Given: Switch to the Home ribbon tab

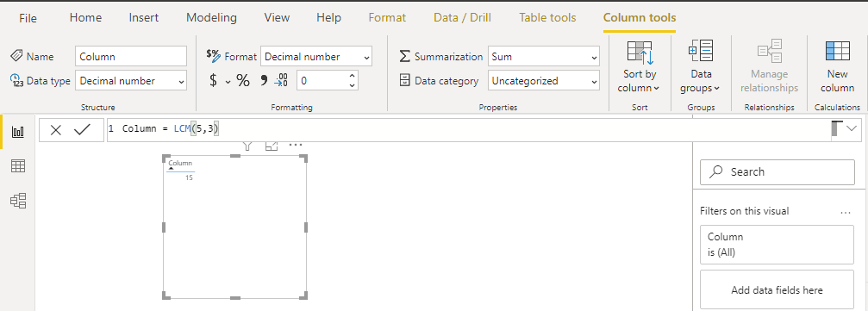Looking at the screenshot, I should (x=85, y=18).
